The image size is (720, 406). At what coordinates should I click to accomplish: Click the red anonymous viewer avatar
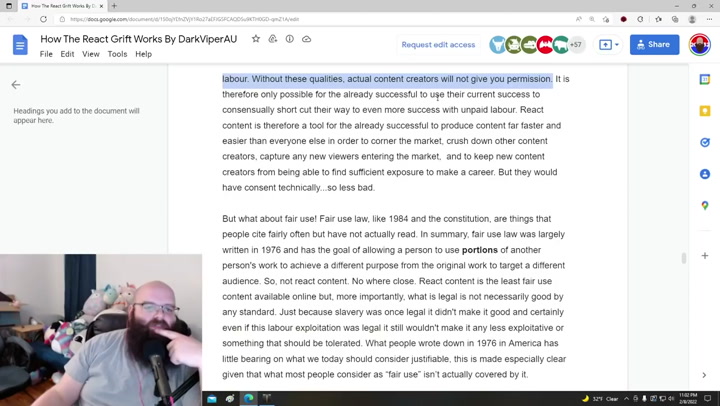click(545, 45)
